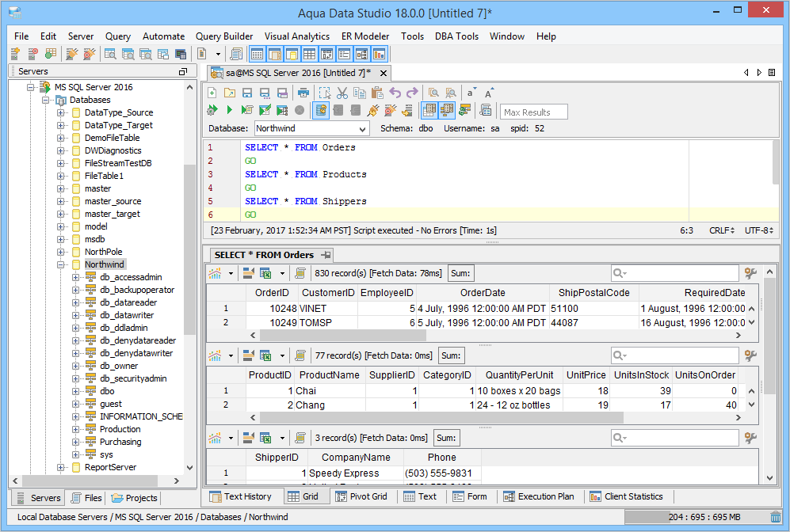Open the Query Builder menu
Image resolution: width=790 pixels, height=532 pixels.
tap(224, 36)
